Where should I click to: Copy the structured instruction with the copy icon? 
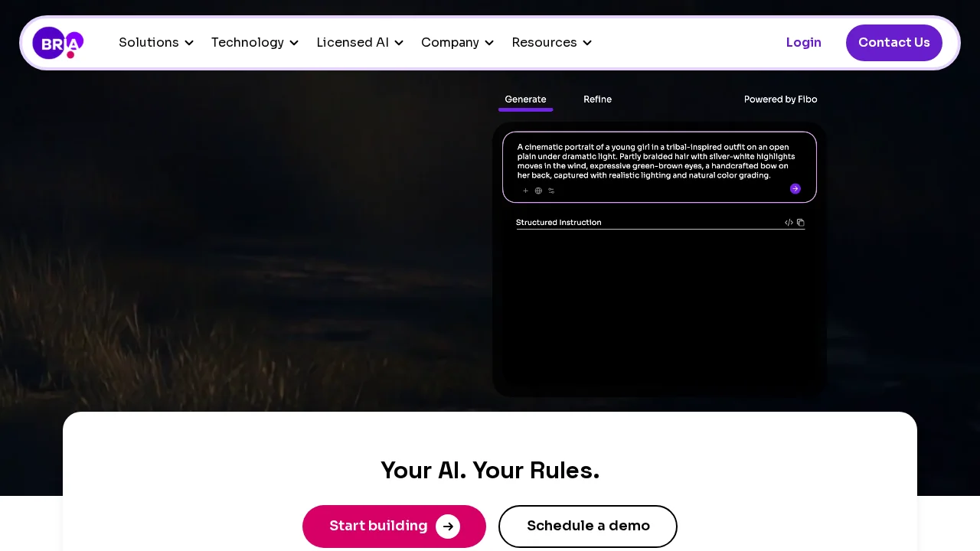coord(801,223)
